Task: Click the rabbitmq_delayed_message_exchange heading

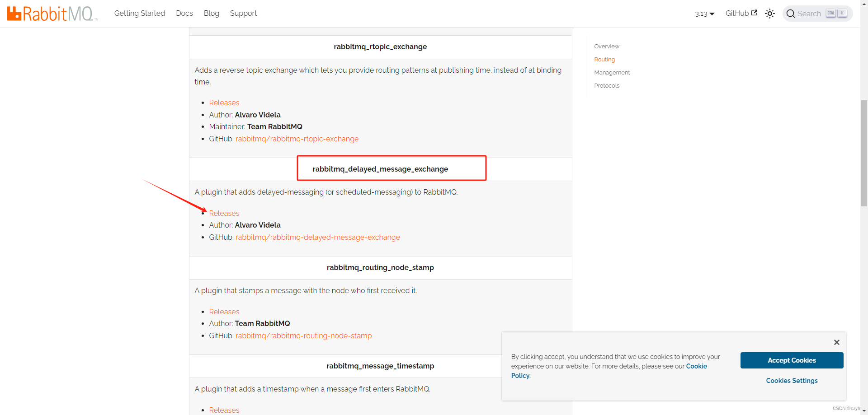Action: [380, 169]
